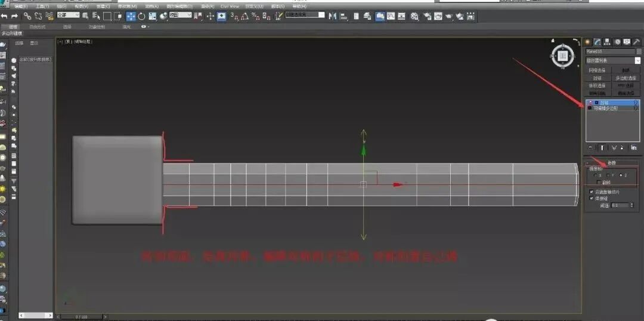Viewport: 644px width, 321px height.
Task: Switch to the 对象绘制 ribbon tab
Action: coord(97,27)
